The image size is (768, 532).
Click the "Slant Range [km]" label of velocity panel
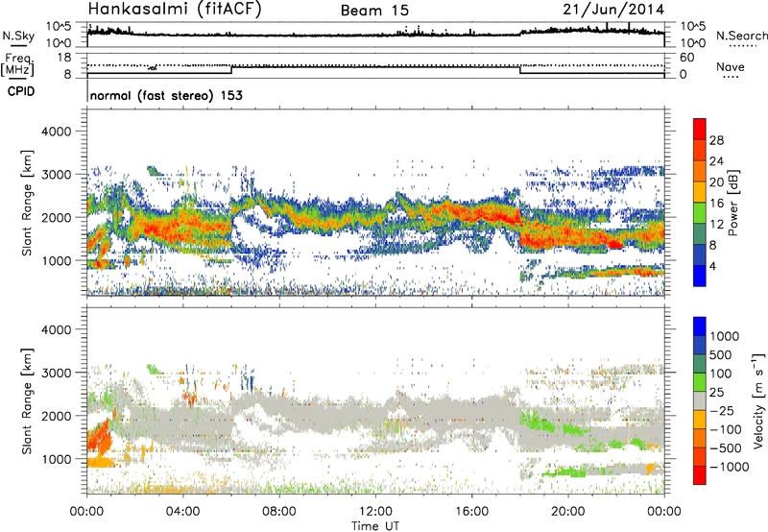[27, 401]
